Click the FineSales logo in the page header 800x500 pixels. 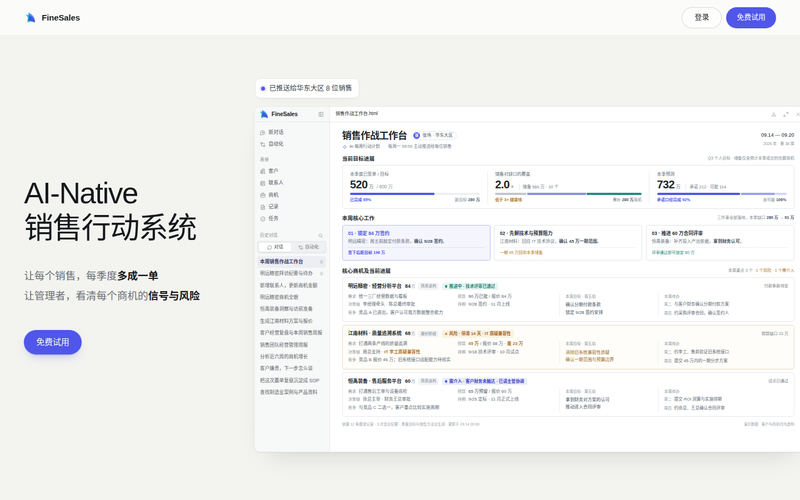click(x=53, y=17)
